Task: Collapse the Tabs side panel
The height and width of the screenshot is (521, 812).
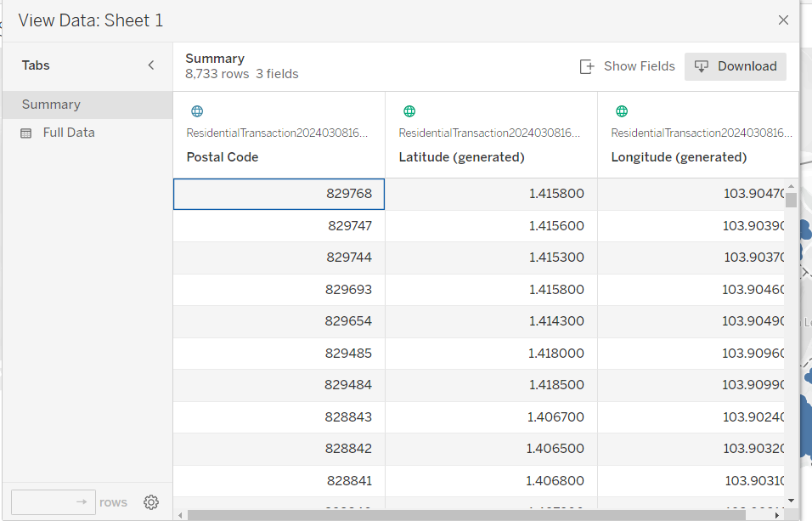Action: click(x=151, y=65)
